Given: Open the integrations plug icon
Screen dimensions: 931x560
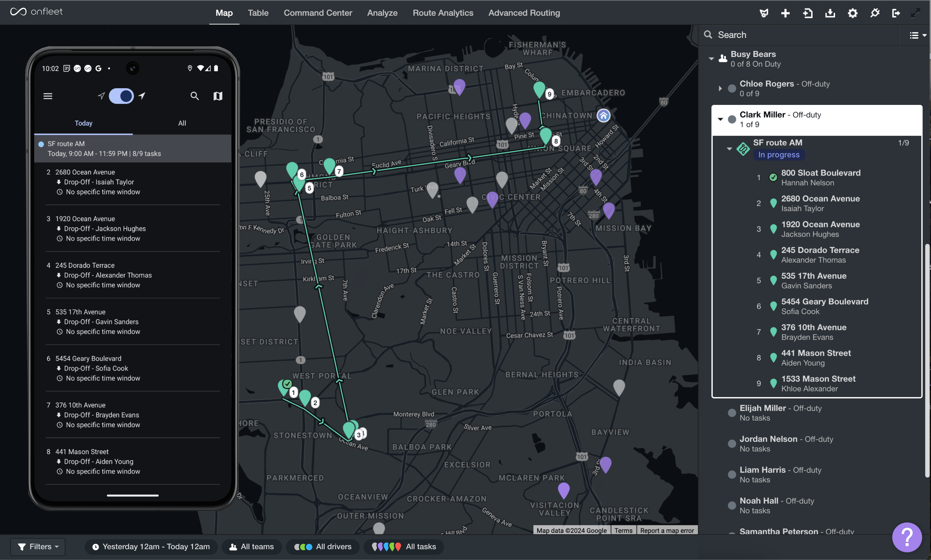Looking at the screenshot, I should (x=875, y=13).
